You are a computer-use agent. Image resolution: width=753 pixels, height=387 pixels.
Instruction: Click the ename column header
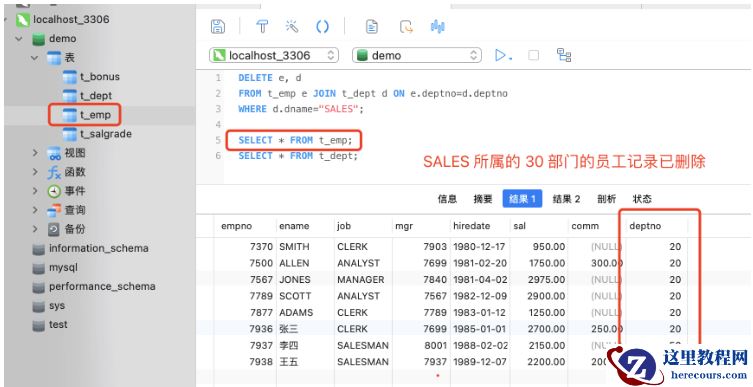(305, 226)
